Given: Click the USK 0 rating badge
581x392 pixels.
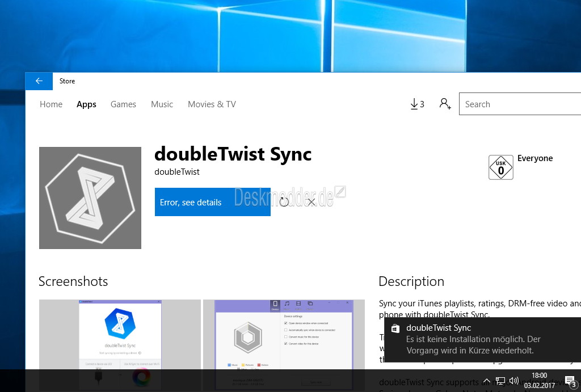Looking at the screenshot, I should tap(501, 167).
